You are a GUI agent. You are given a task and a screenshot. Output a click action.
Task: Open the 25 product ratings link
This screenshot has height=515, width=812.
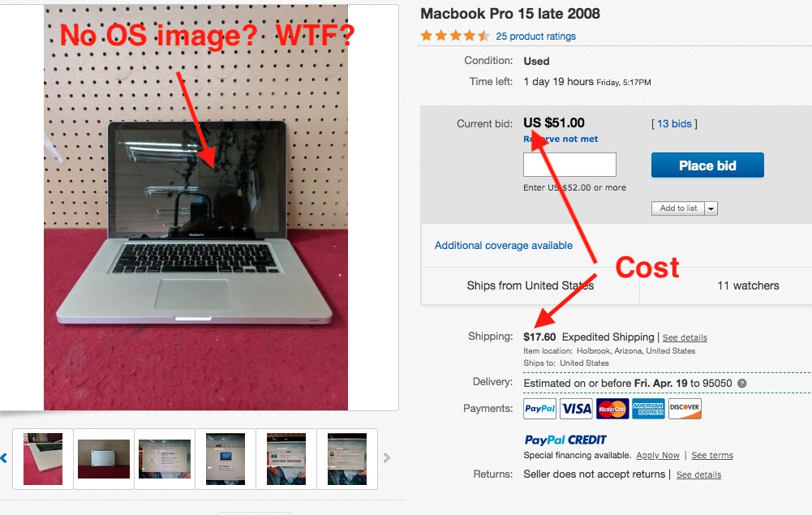pyautogui.click(x=535, y=36)
